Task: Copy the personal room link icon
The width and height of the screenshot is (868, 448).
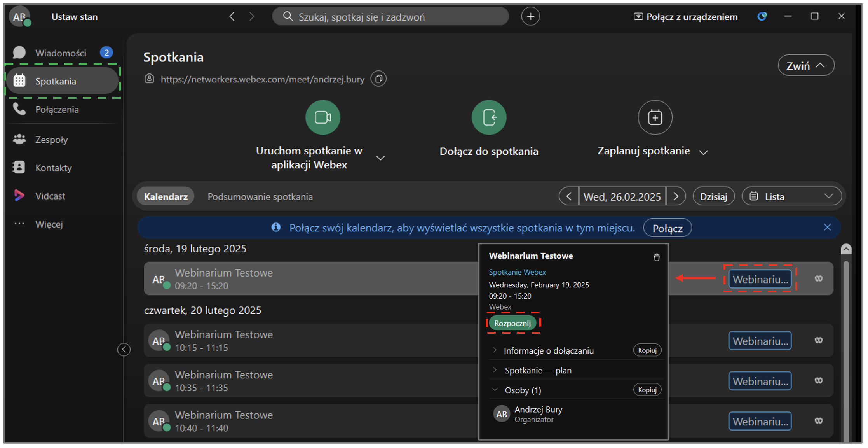Action: click(378, 79)
